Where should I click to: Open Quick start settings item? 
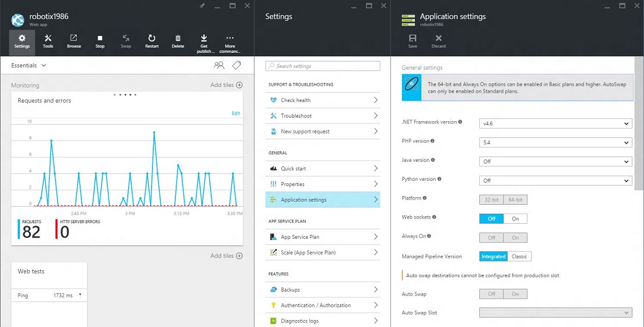coord(323,168)
